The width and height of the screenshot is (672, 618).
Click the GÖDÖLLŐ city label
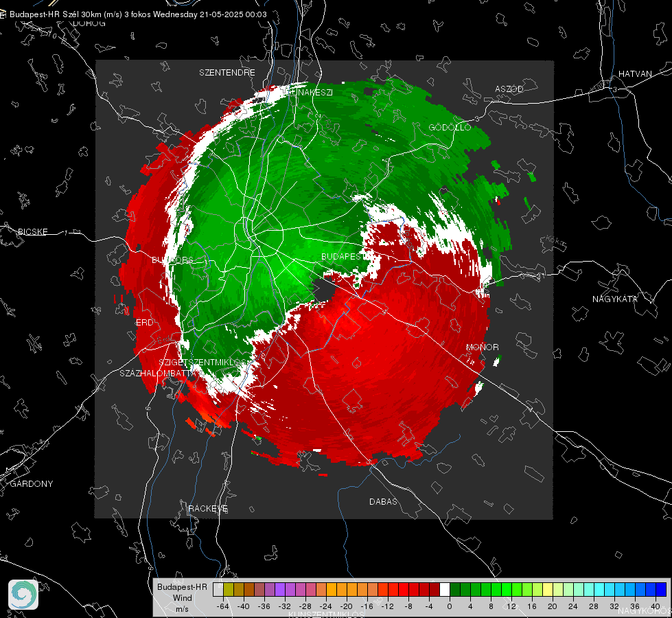tap(450, 127)
